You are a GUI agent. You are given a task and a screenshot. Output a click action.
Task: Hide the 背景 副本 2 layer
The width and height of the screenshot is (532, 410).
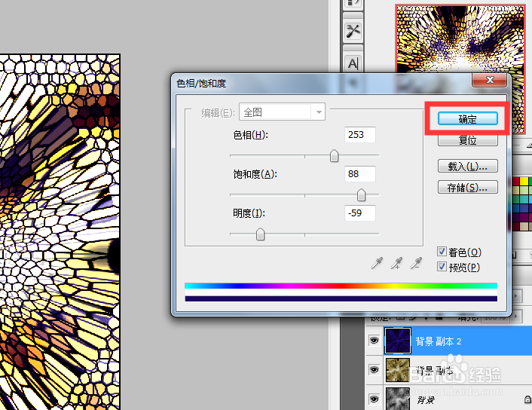[374, 341]
